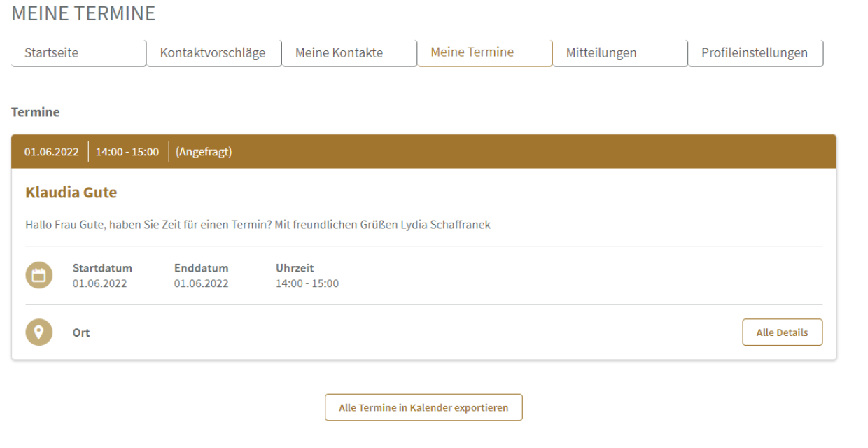Click the 01.06.2022 date in header

coord(52,152)
